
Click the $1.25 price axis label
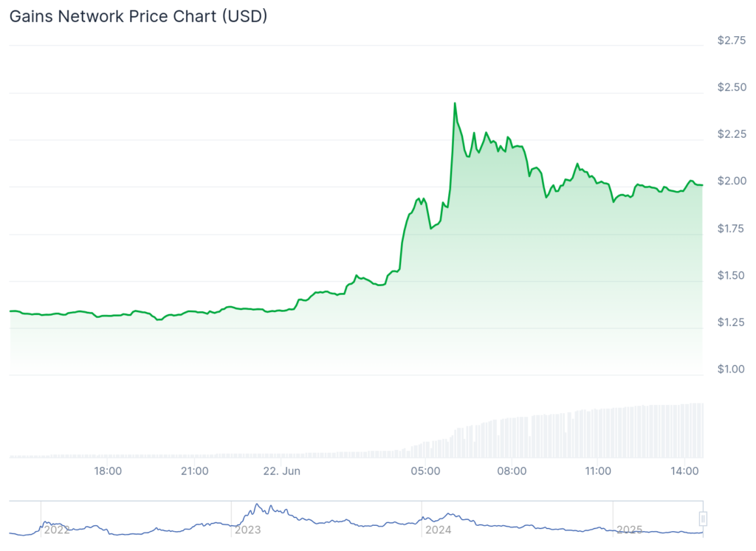point(732,322)
